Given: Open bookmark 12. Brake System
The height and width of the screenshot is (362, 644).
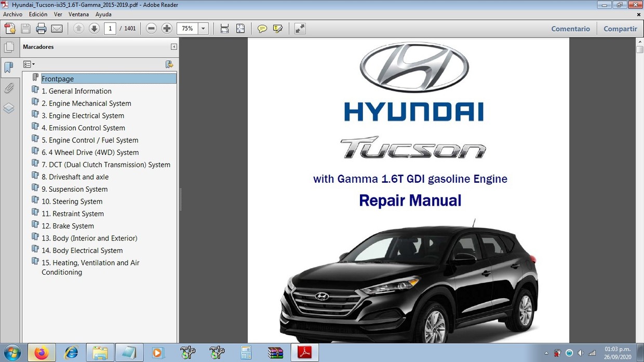Looking at the screenshot, I should tap(68, 226).
